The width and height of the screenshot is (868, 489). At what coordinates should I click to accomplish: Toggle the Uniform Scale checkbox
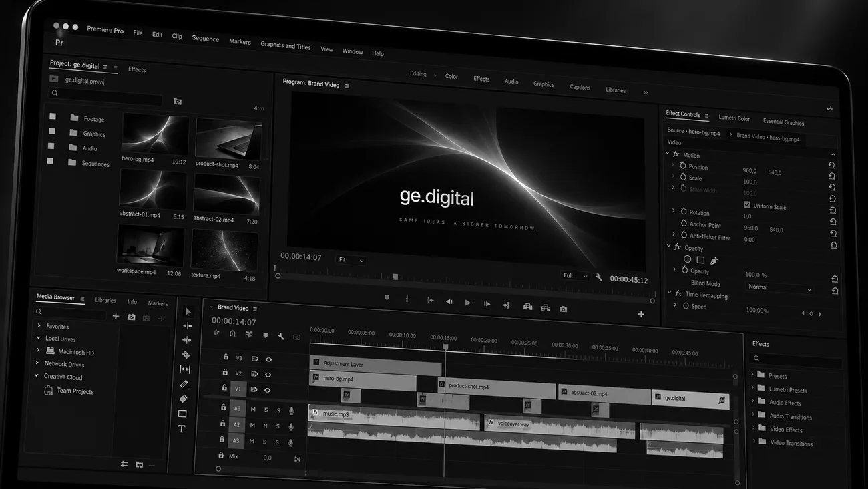click(x=747, y=205)
